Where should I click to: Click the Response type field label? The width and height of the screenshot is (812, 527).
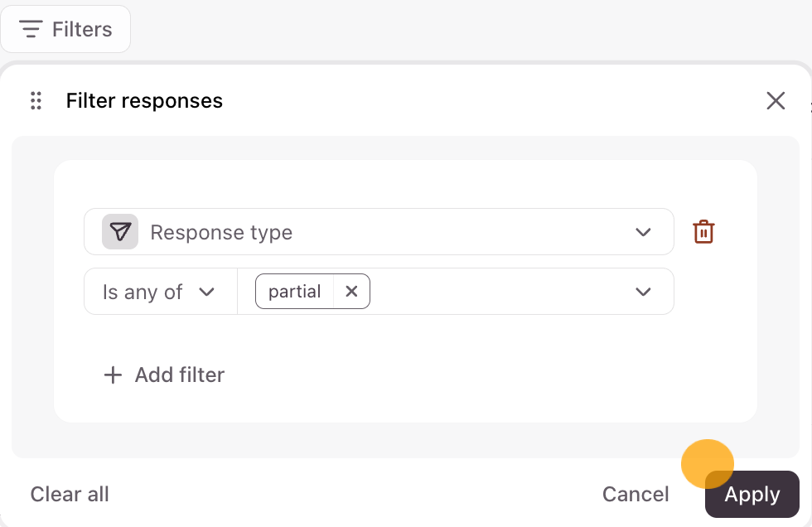click(x=221, y=233)
